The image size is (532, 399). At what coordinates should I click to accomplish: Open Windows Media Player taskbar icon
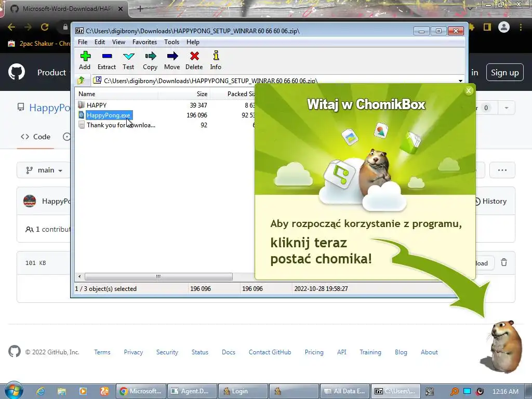tap(83, 391)
